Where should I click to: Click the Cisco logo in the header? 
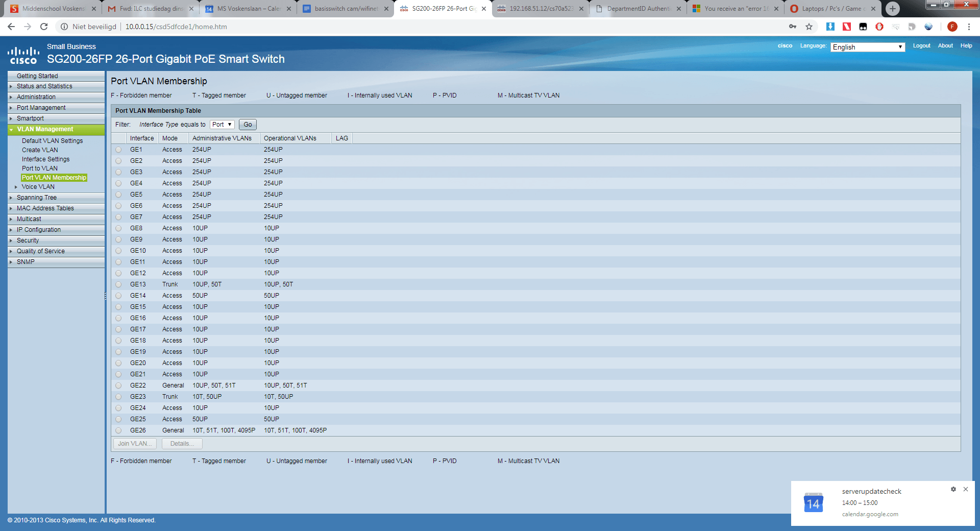point(23,55)
